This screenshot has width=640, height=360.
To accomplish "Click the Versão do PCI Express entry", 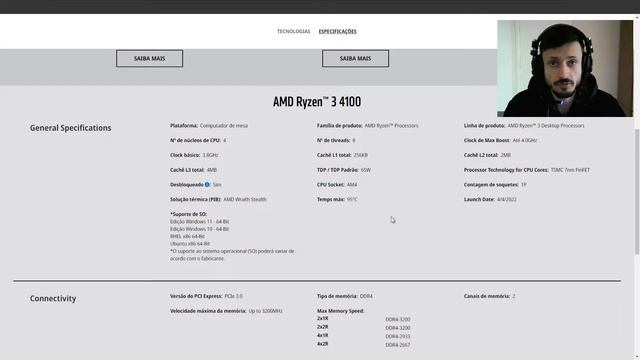I will click(207, 296).
